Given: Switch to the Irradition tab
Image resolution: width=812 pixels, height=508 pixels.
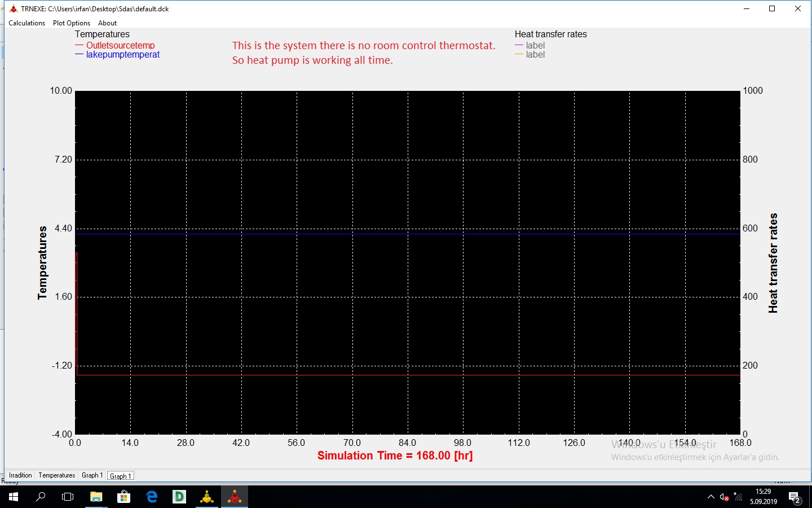Looking at the screenshot, I should (20, 475).
